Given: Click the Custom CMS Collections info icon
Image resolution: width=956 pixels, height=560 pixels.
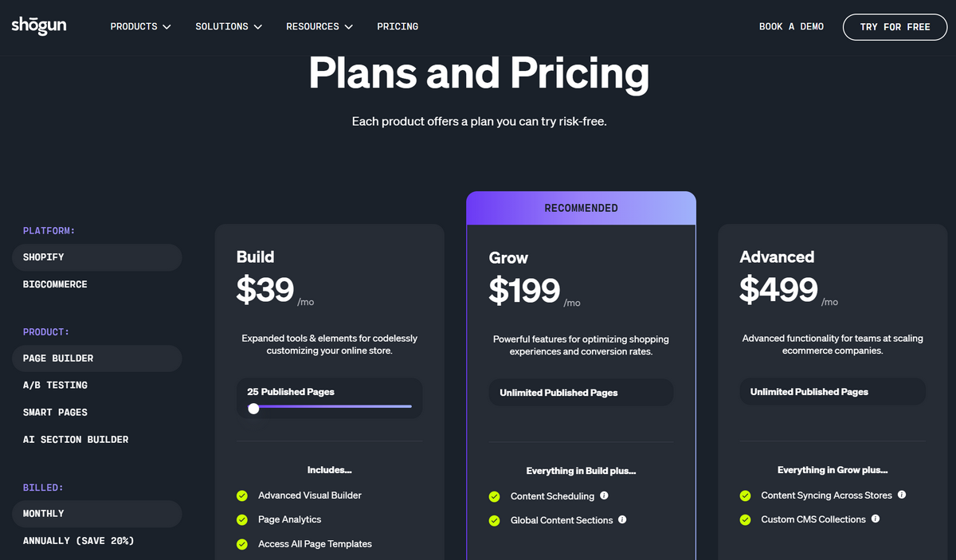Looking at the screenshot, I should pos(875,519).
